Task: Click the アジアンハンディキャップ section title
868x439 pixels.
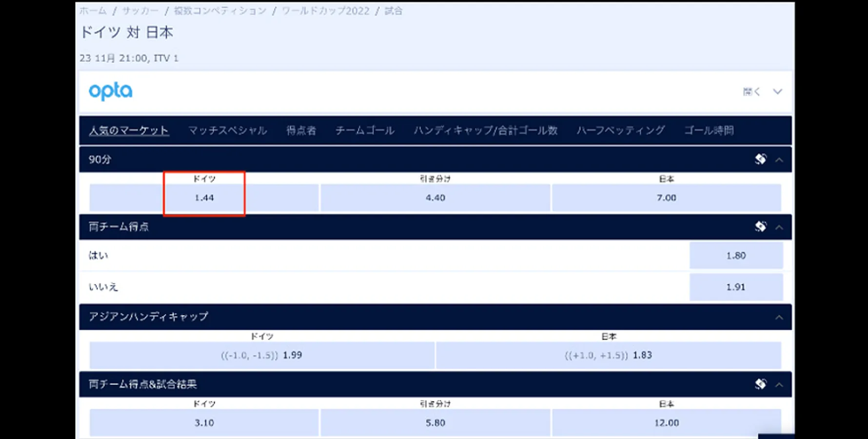Action: coord(148,317)
